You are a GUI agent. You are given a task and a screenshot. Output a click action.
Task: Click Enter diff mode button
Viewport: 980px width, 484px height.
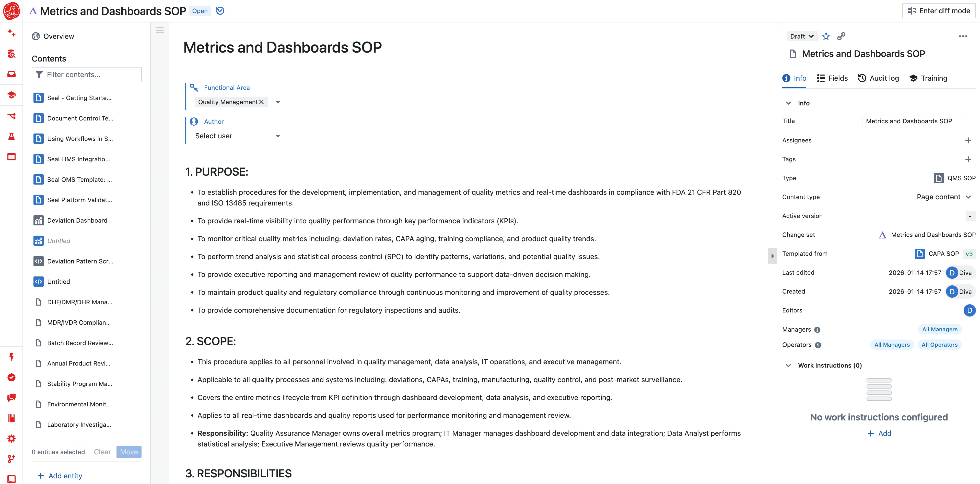[x=939, y=11]
